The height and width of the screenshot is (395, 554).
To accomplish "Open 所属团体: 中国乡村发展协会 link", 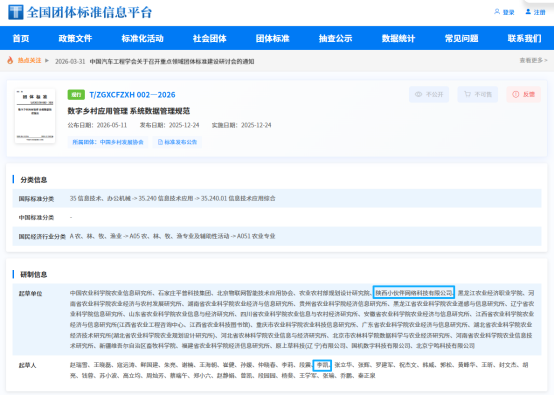I will [x=108, y=142].
